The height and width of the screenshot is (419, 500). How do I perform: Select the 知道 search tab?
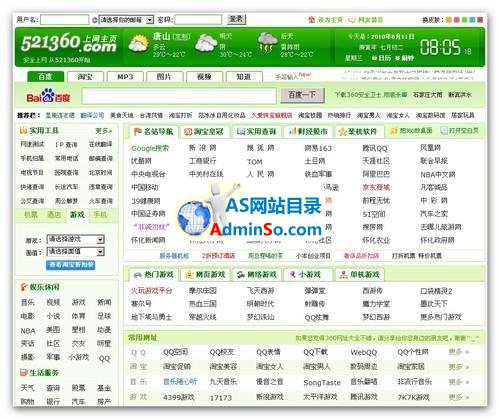point(244,77)
